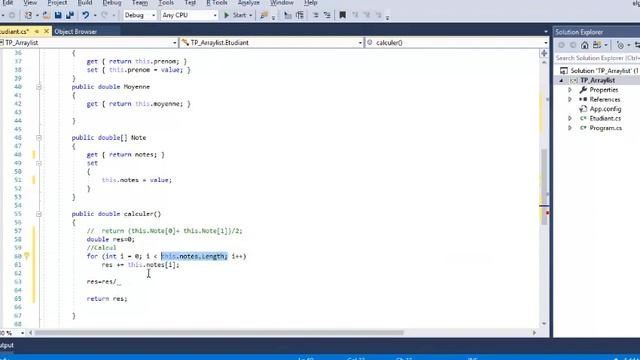Click the editor horizontal scrollbar thumb
The width and height of the screenshot is (640, 360).
219,333
